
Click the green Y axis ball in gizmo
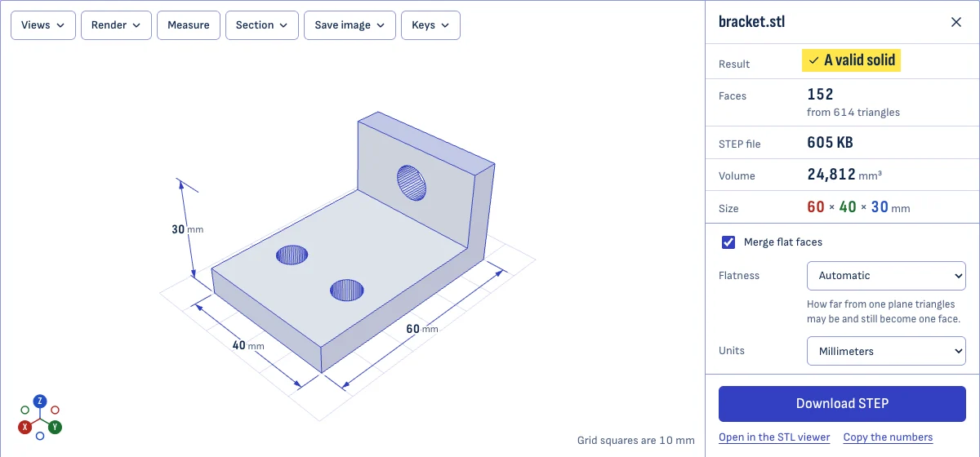point(55,427)
